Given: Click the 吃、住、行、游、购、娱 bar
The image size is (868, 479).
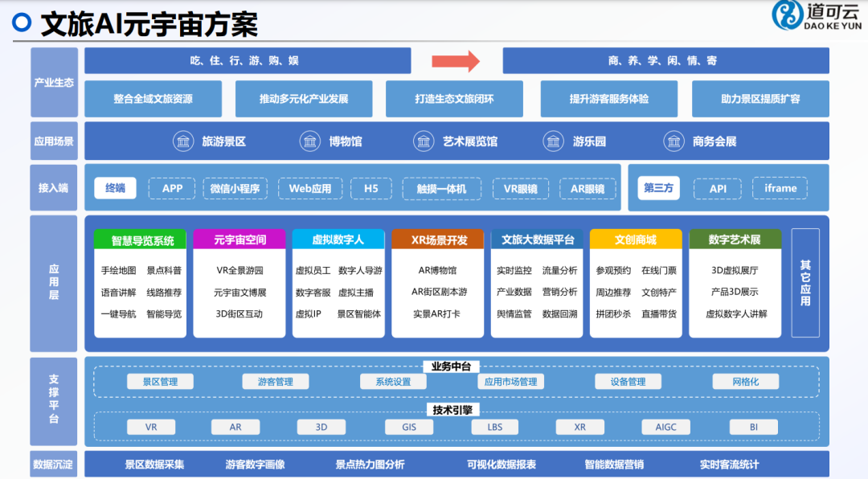Looking at the screenshot, I should click(x=248, y=61).
